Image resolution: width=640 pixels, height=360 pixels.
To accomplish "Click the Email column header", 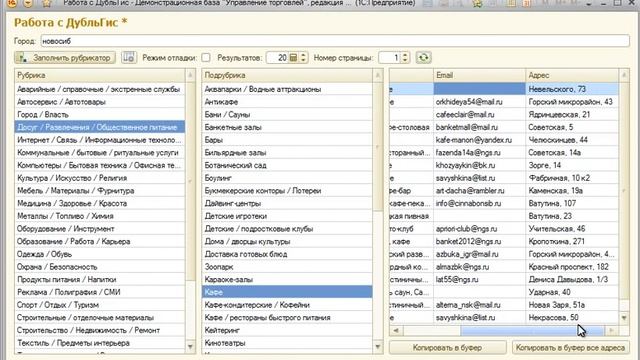I will pos(479,75).
